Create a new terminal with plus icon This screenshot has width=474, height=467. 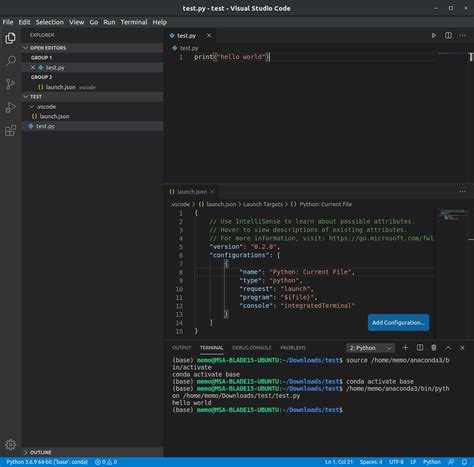click(405, 348)
